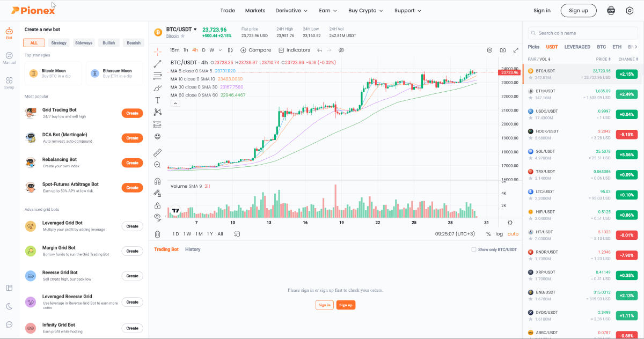The image size is (644, 339).
Task: Expand the chart to fullscreen
Action: click(516, 50)
